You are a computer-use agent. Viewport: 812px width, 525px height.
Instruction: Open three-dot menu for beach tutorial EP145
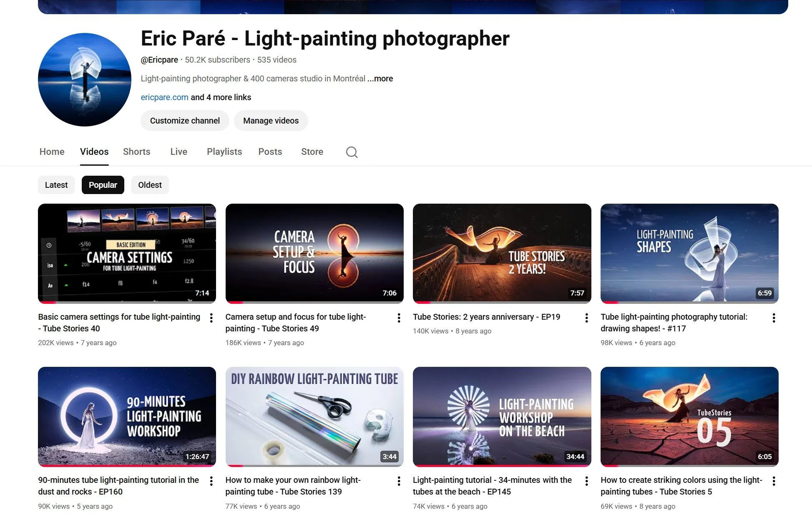(586, 481)
